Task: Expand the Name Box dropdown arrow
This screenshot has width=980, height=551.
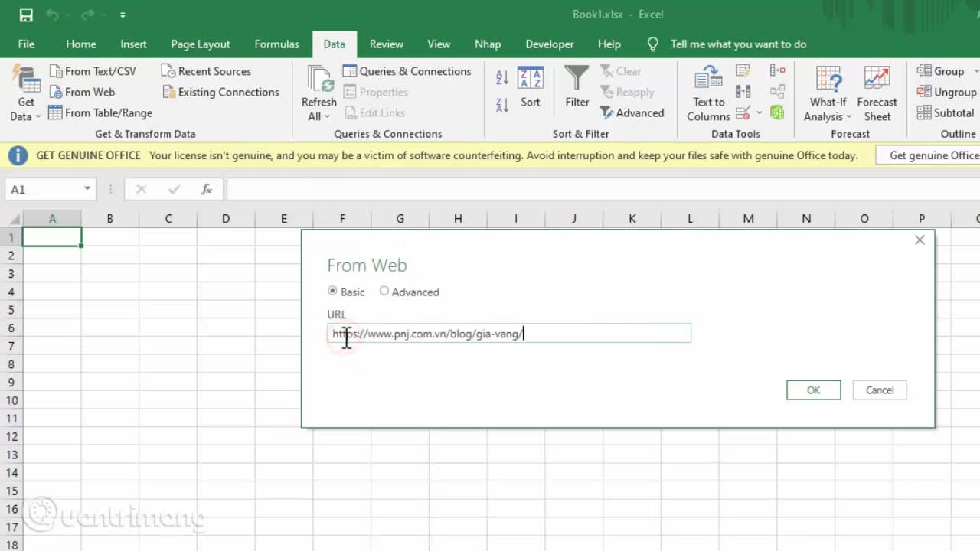Action: (87, 189)
